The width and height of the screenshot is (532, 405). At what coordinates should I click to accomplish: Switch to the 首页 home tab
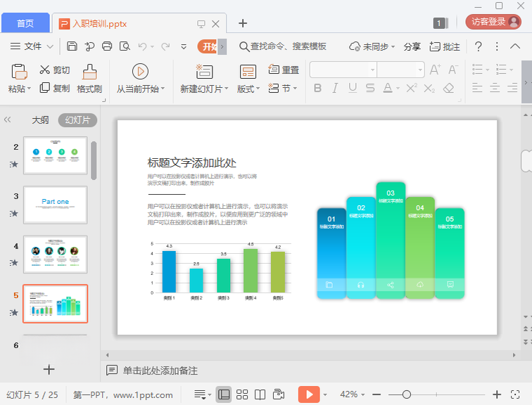[x=25, y=23]
